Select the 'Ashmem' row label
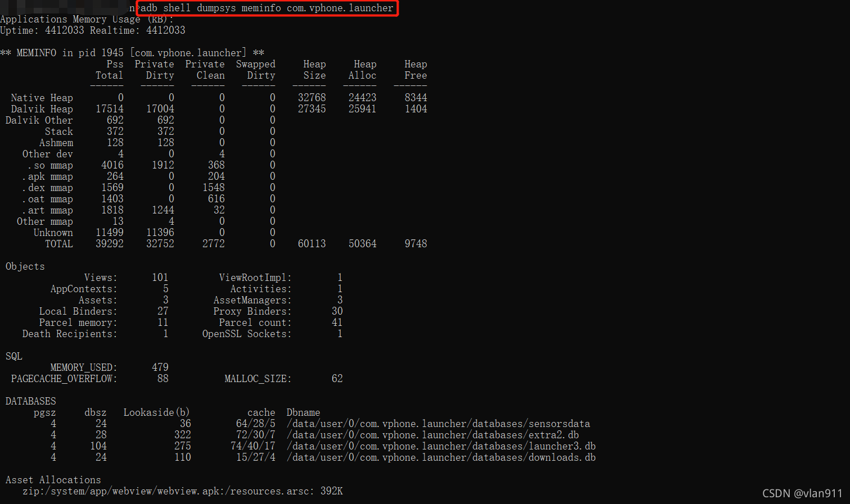 click(56, 143)
